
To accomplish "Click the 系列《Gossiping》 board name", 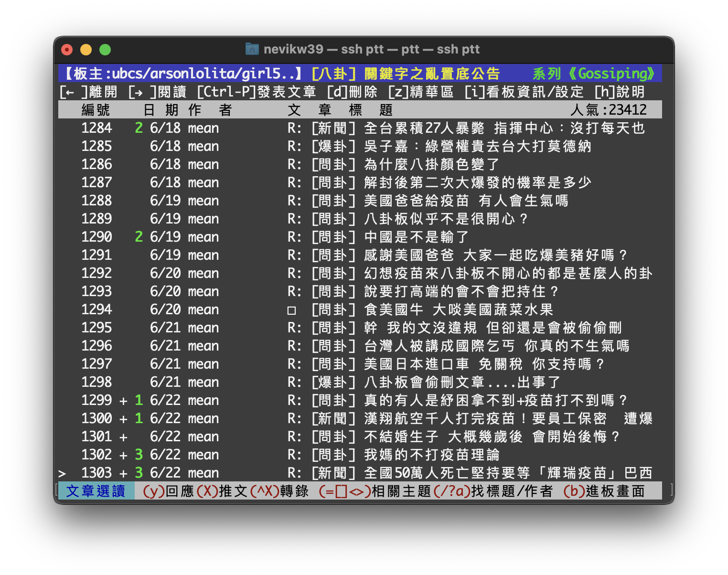I will (x=594, y=74).
